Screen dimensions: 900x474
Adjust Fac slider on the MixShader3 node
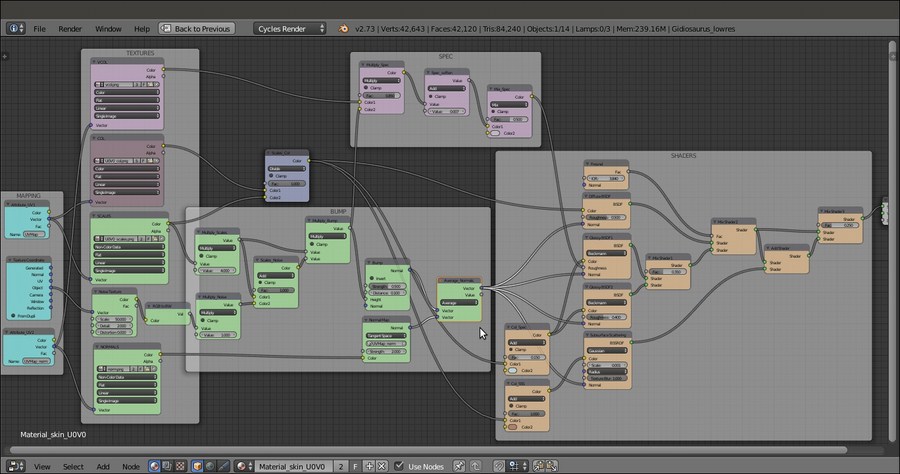tap(841, 226)
